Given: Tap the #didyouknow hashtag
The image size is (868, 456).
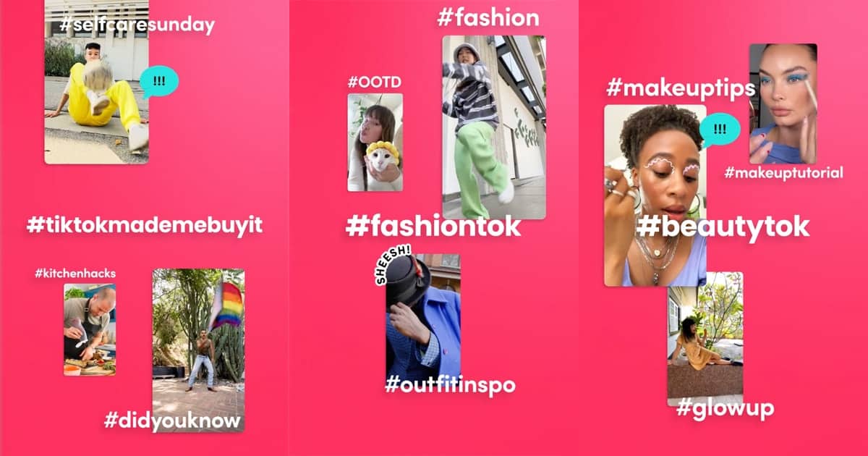Looking at the screenshot, I should [172, 421].
